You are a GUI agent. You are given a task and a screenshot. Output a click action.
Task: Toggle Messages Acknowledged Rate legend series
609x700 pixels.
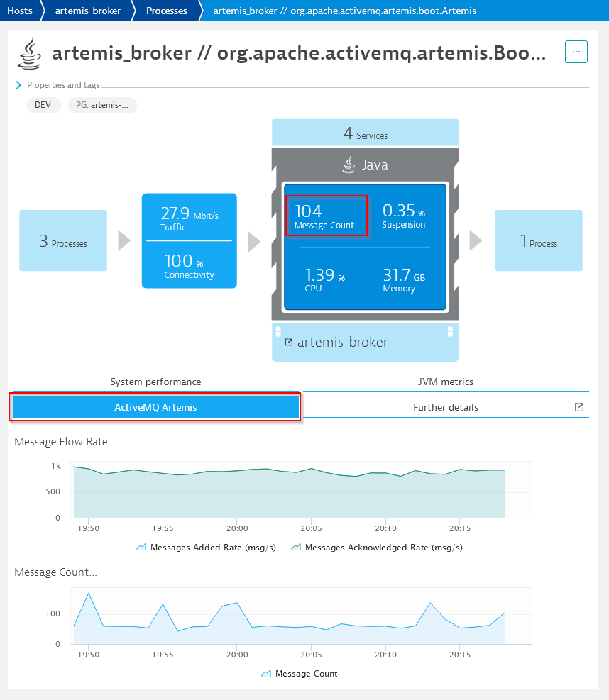[377, 548]
